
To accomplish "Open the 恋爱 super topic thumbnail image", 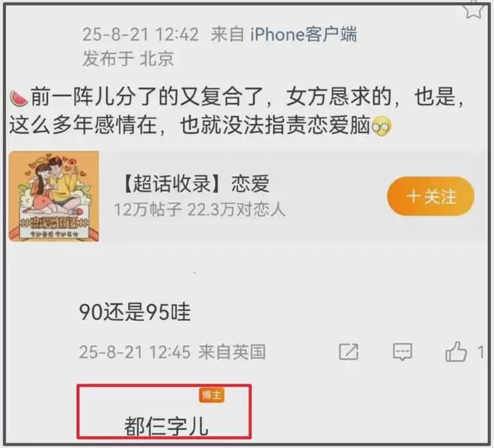I will click(54, 197).
